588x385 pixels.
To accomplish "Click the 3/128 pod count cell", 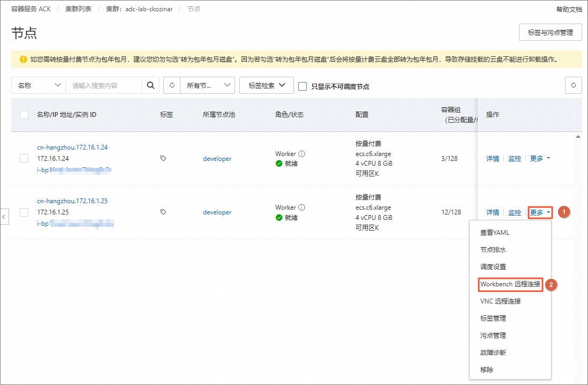I will click(x=449, y=159).
